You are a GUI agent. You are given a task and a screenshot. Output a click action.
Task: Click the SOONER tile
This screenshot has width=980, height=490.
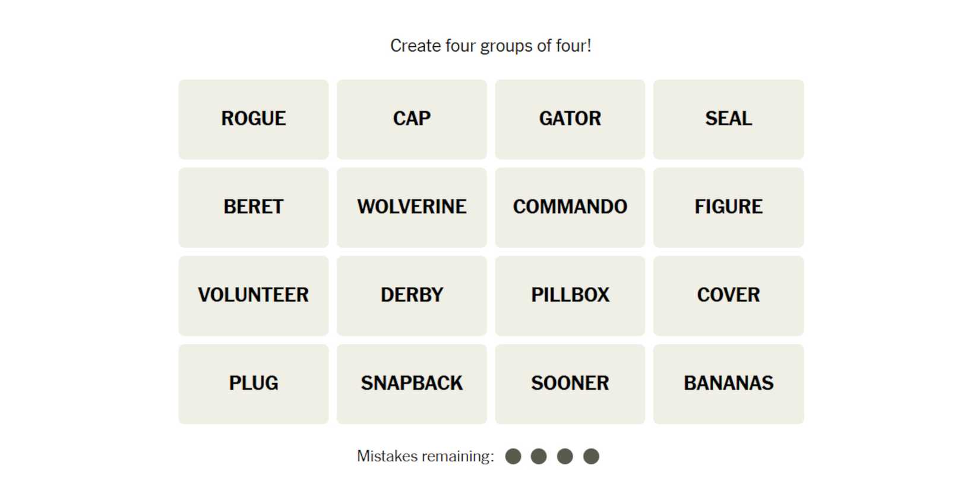coord(570,384)
